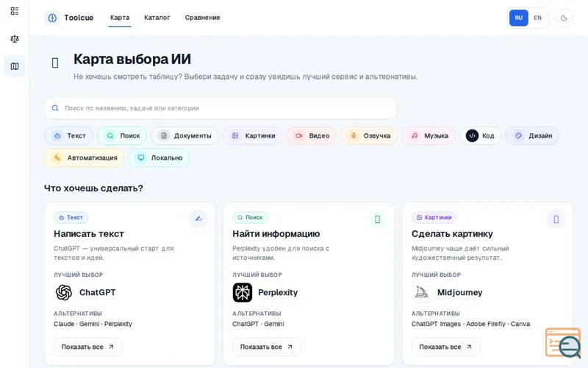Click alternatives ChatGPT Images · Adobe Firefly · Canva
The height and width of the screenshot is (368, 588).
pyautogui.click(x=470, y=324)
